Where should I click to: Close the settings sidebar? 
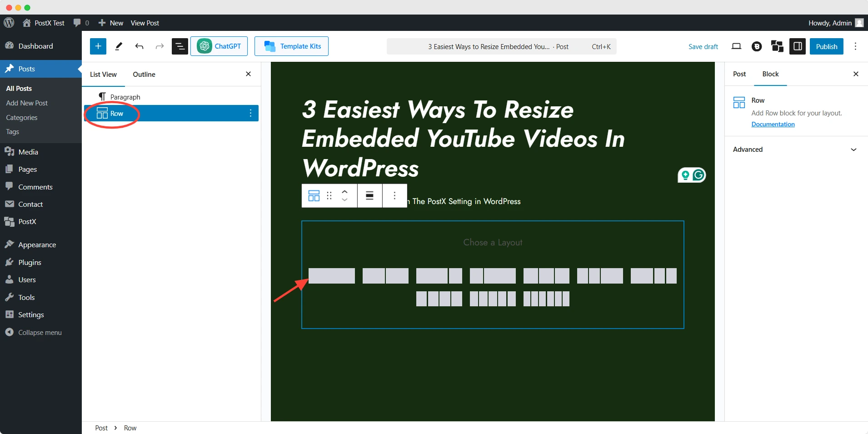(x=856, y=74)
